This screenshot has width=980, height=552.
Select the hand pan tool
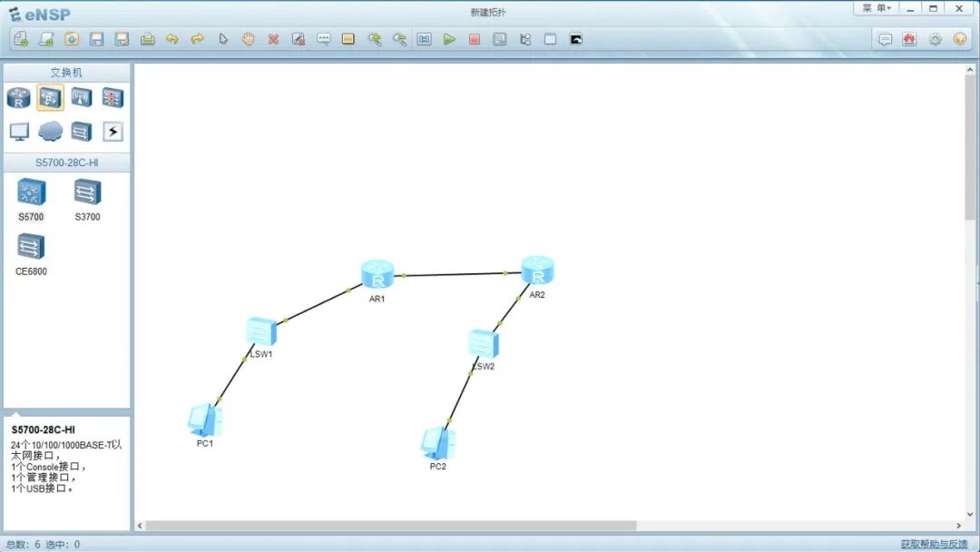[248, 39]
